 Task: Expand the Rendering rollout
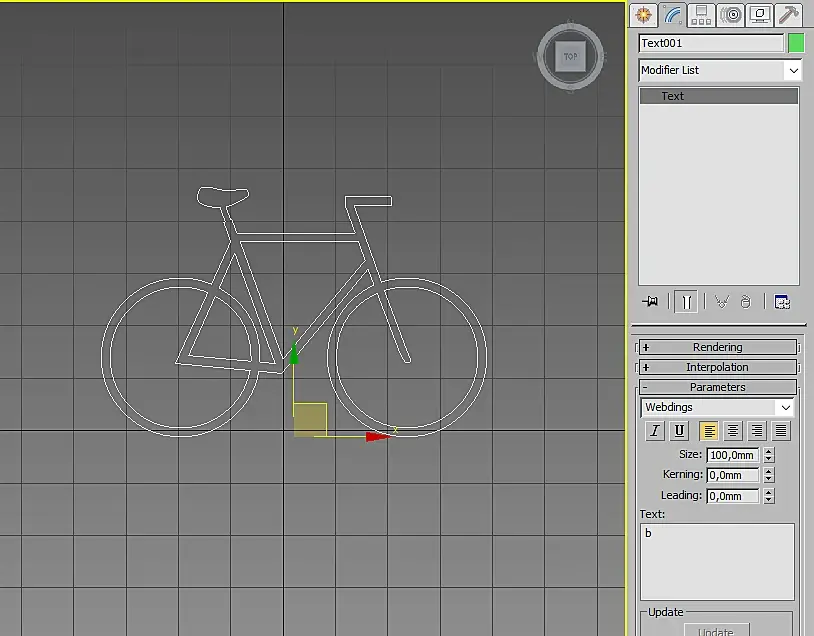tap(717, 347)
